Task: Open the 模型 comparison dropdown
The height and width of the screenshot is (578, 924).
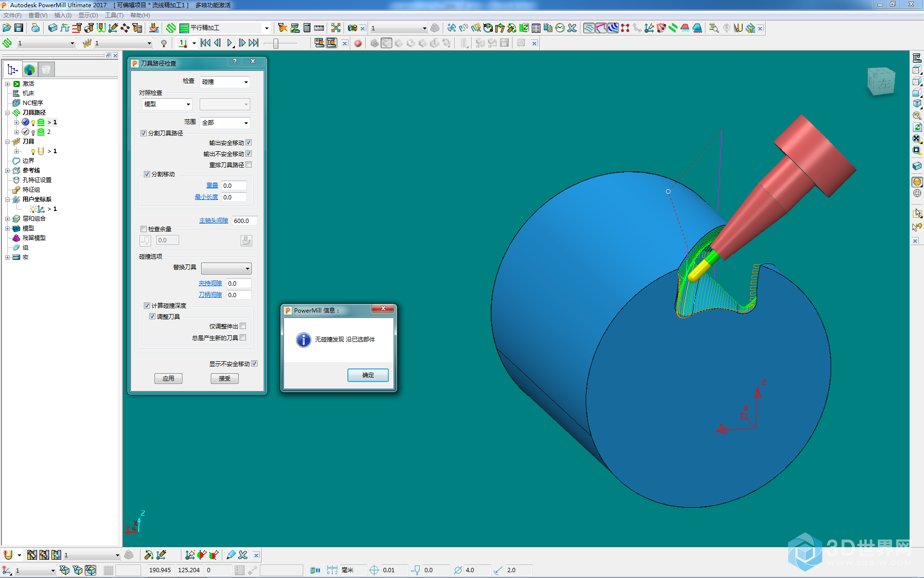Action: pyautogui.click(x=167, y=104)
